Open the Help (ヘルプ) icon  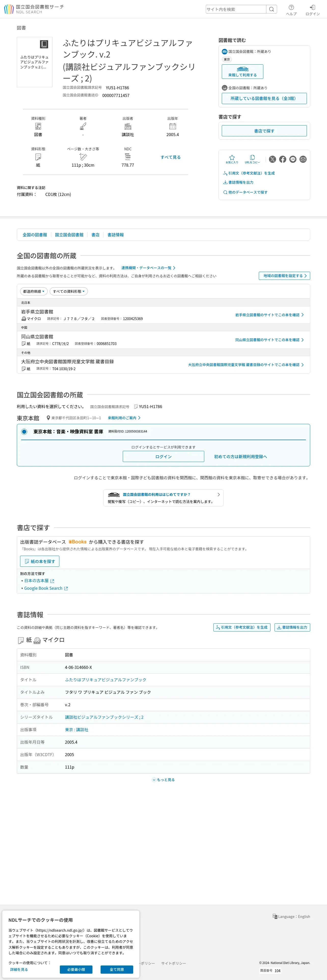click(291, 10)
